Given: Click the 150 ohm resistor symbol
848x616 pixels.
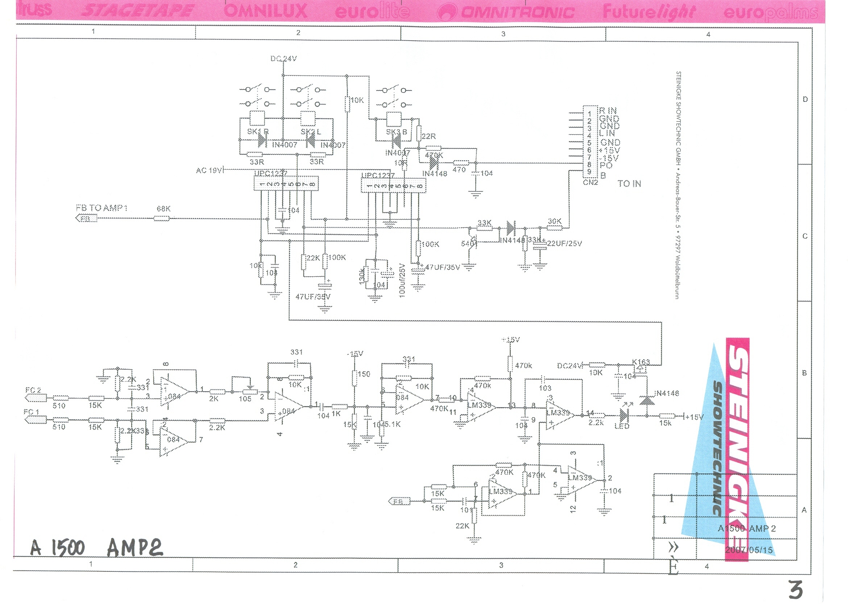Looking at the screenshot, I should 354,378.
